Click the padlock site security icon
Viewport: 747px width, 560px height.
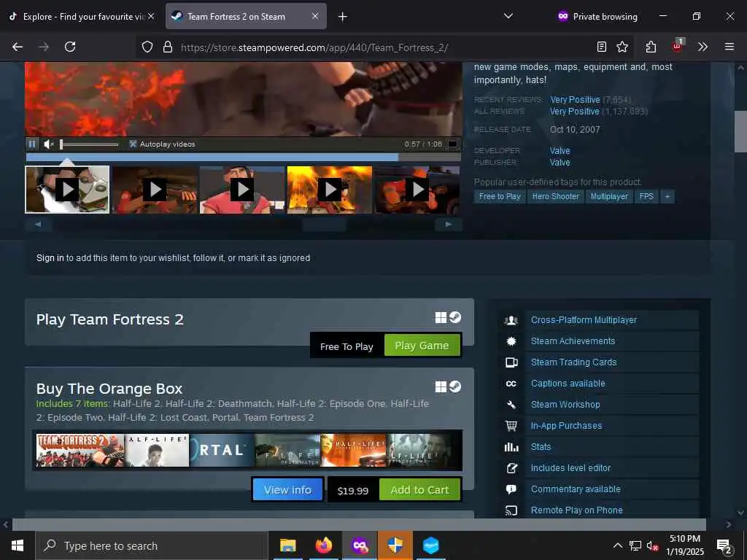coord(167,47)
